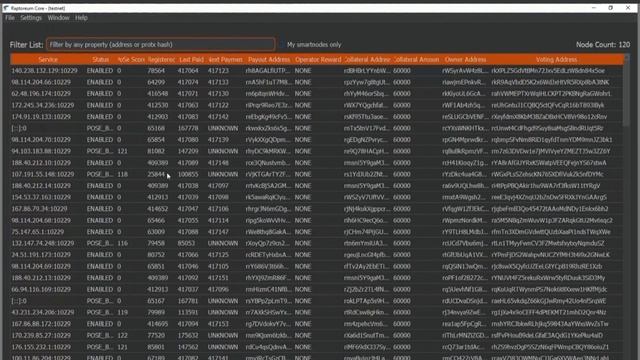Click PoSe score 116 cell
640x360 pixels.
(122, 243)
